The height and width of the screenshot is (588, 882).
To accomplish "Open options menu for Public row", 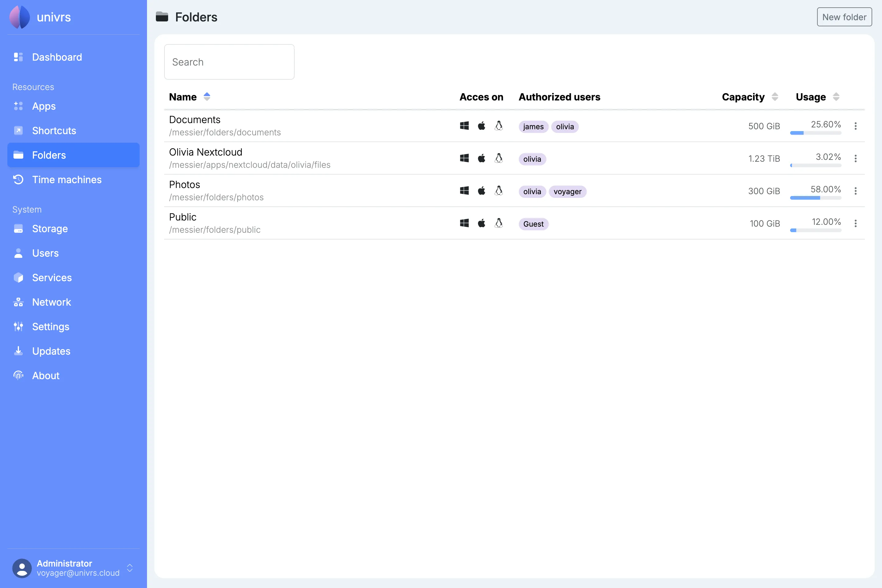I will 855,224.
